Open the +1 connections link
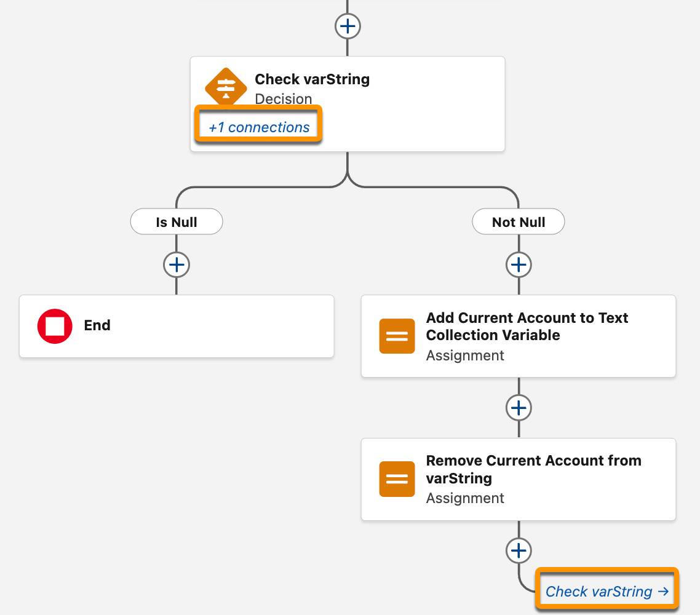This screenshot has width=700, height=615. coord(258,127)
